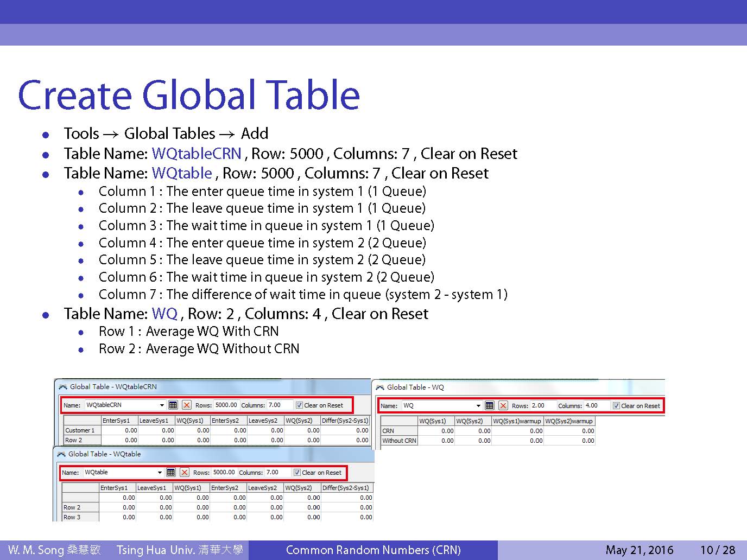Click the red X delete icon in the WQtableCRN window

click(x=187, y=405)
